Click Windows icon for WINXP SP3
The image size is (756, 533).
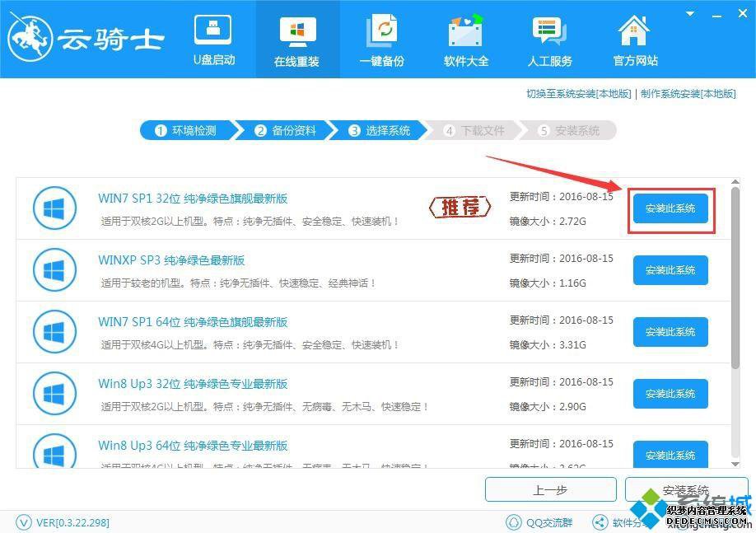point(54,270)
